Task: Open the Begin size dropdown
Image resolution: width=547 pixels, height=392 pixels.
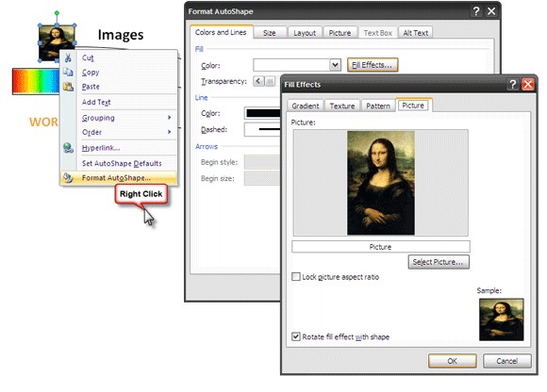Action: (x=262, y=178)
